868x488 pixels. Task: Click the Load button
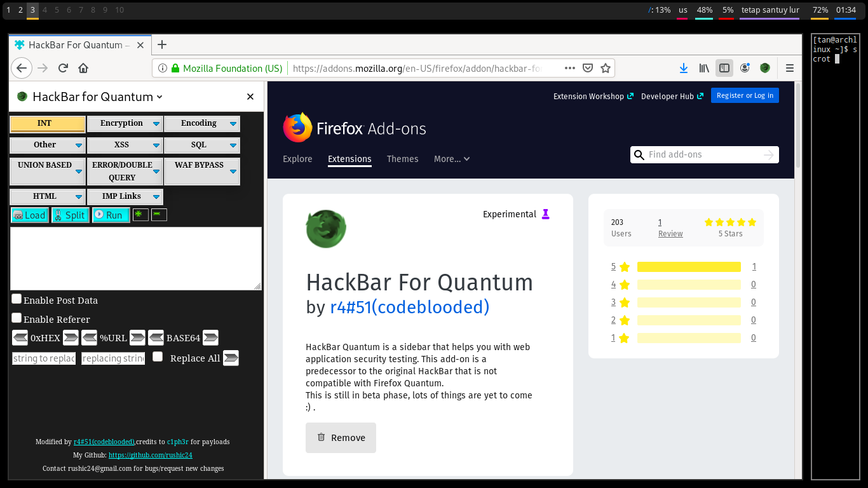click(30, 215)
